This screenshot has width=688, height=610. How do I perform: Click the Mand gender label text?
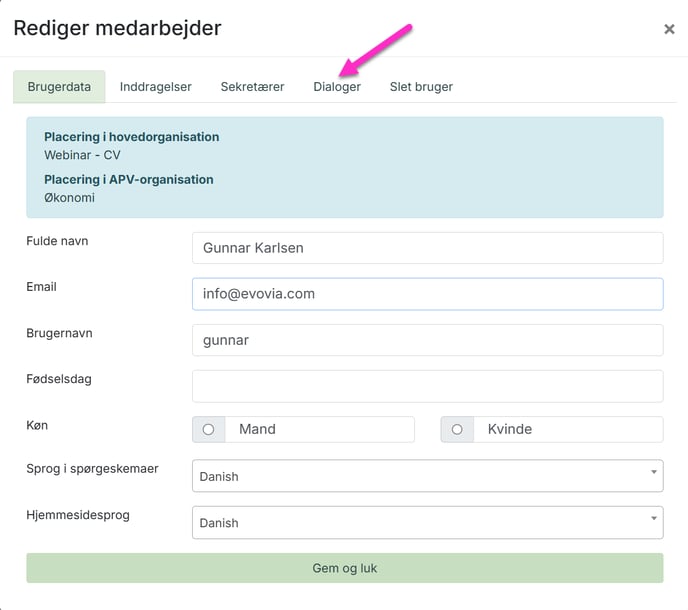(x=257, y=429)
